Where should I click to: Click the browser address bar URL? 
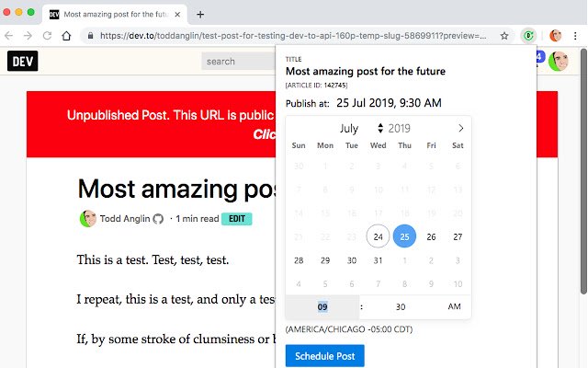tap(293, 36)
